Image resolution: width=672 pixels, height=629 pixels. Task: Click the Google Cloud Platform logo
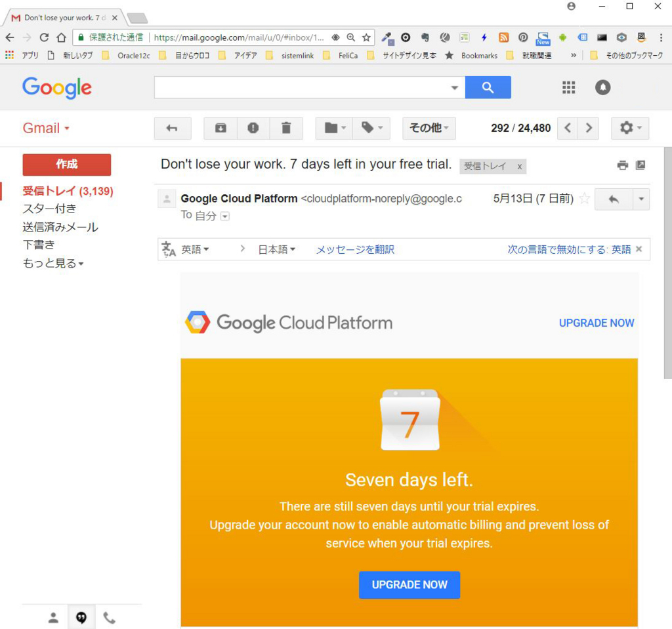(289, 322)
